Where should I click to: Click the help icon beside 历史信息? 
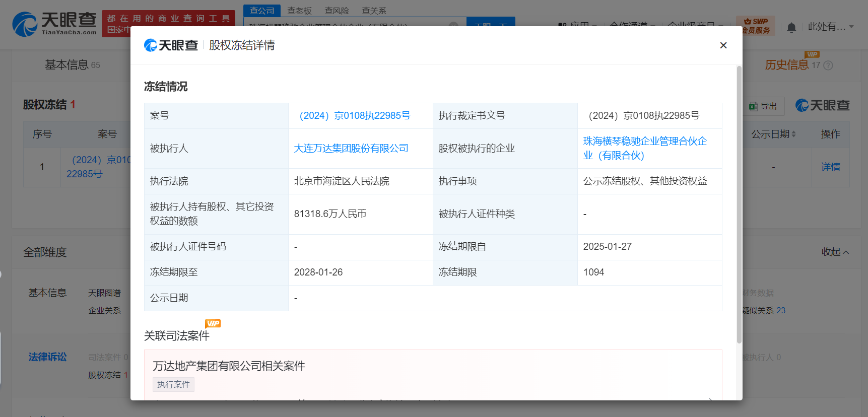[828, 65]
